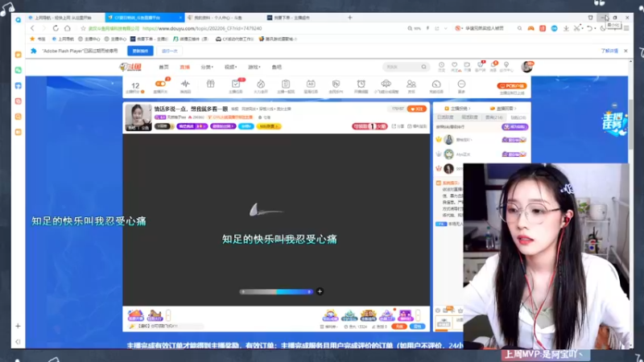644x362 pixels.
Task: Click the blue round extension icon
Action: (554, 28)
